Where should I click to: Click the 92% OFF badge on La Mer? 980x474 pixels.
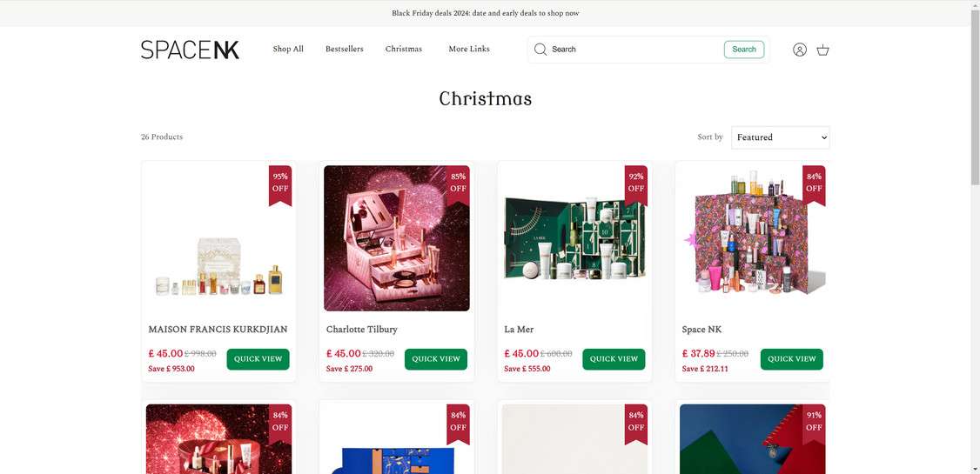pyautogui.click(x=636, y=185)
